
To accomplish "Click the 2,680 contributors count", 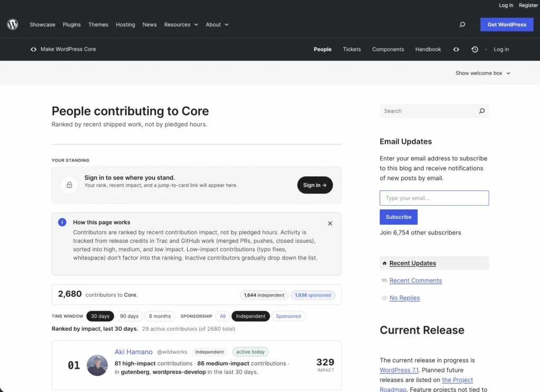I will (x=70, y=294).
